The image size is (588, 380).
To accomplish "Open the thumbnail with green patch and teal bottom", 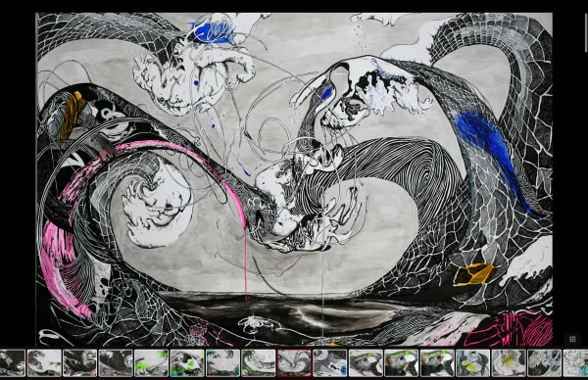I will [187, 363].
